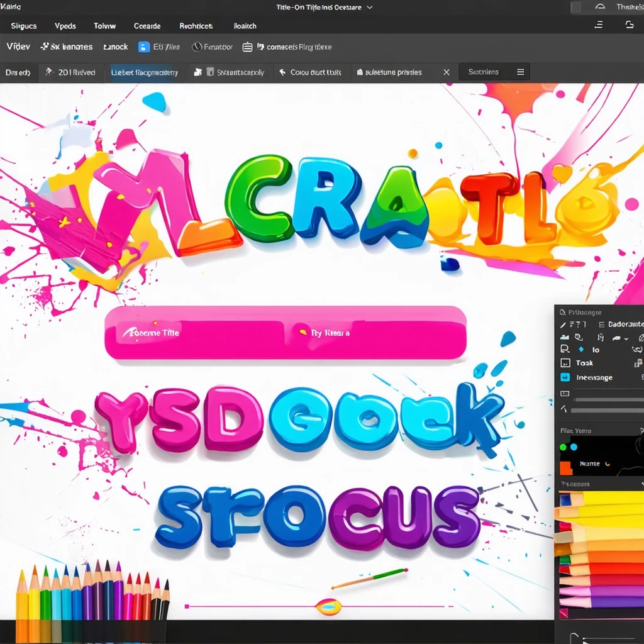644x644 pixels.
Task: Toggle the Task layer image icon
Action: 565,363
